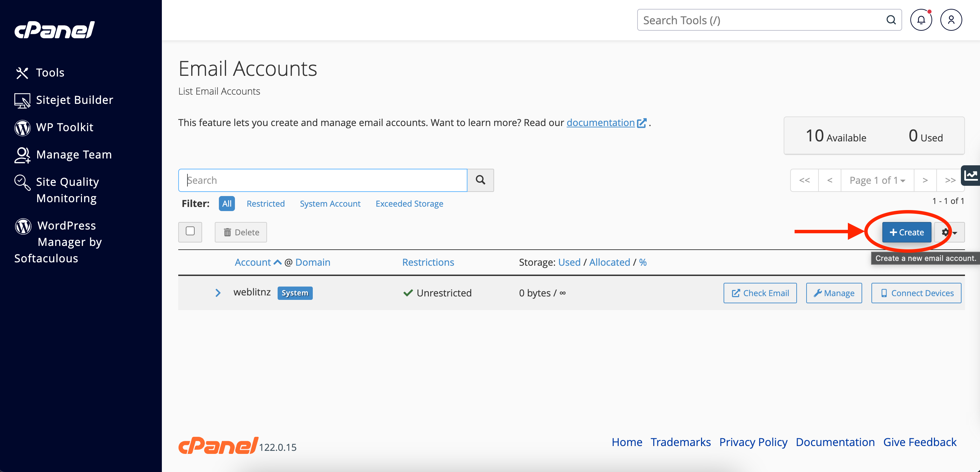The height and width of the screenshot is (472, 980).
Task: Tick the select-all checkbox
Action: (x=190, y=232)
